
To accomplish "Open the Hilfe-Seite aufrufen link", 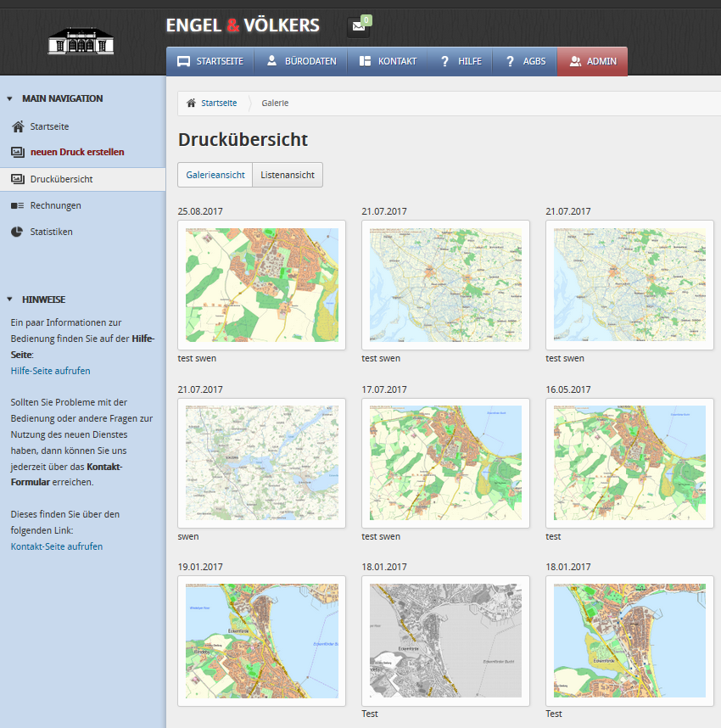I will 50,371.
